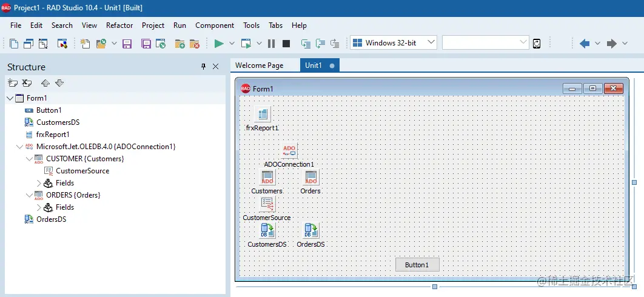The height and width of the screenshot is (297, 644).
Task: Run the project with green play
Action: coord(219,44)
